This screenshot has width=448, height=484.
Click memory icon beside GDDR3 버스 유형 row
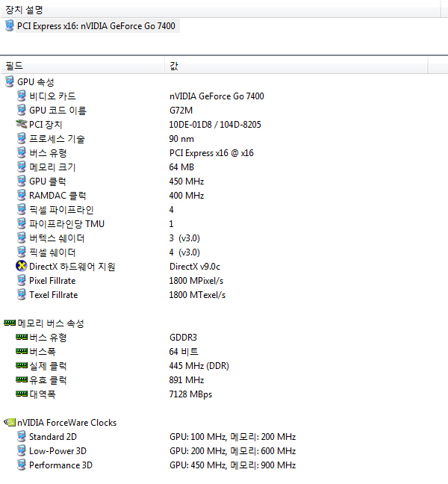click(22, 337)
